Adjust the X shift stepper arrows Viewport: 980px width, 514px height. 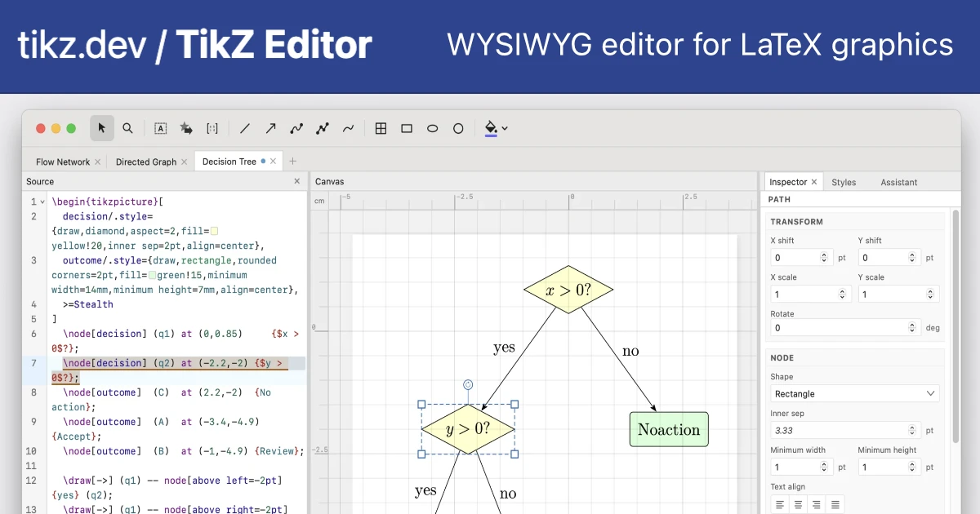pos(825,257)
